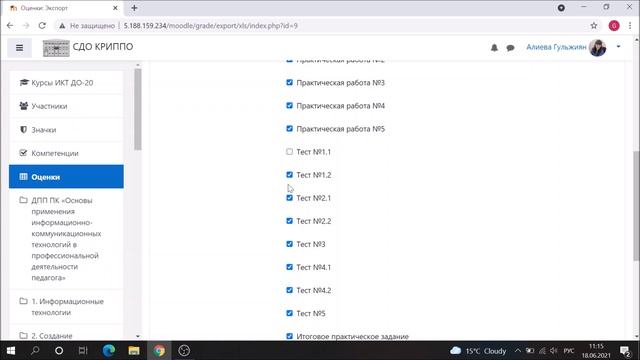
Task: Open the Chrome profile avatar
Action: point(614,26)
